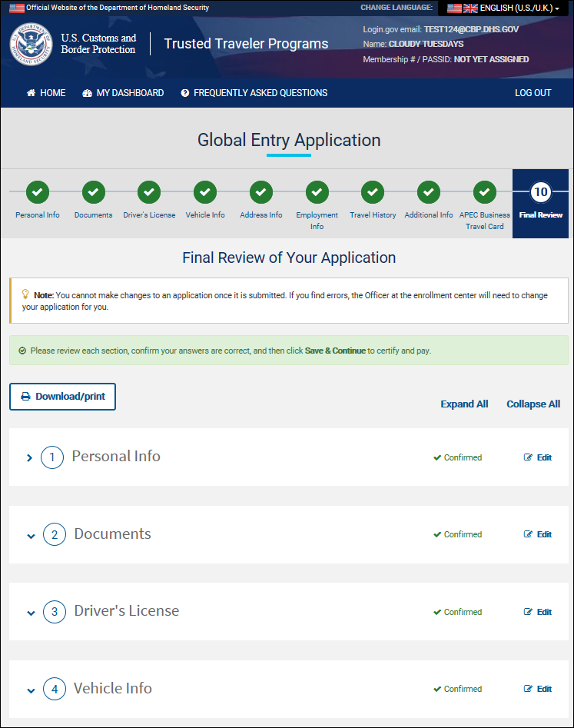Click the Employment Info step checkmark
Viewport: 574px width, 728px height.
[317, 191]
